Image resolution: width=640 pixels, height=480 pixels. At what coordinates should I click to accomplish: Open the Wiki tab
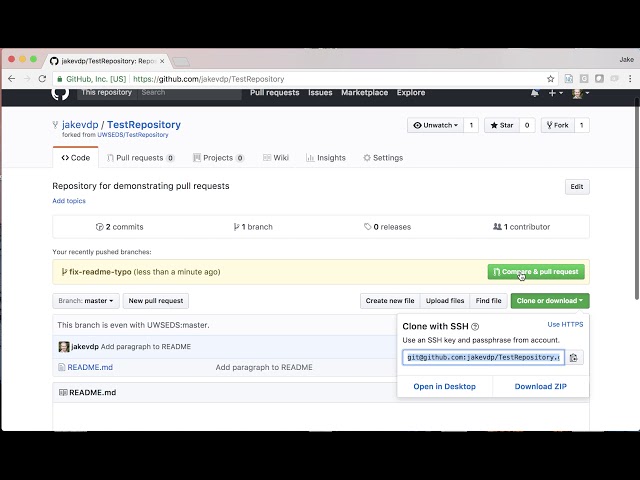pyautogui.click(x=276, y=158)
